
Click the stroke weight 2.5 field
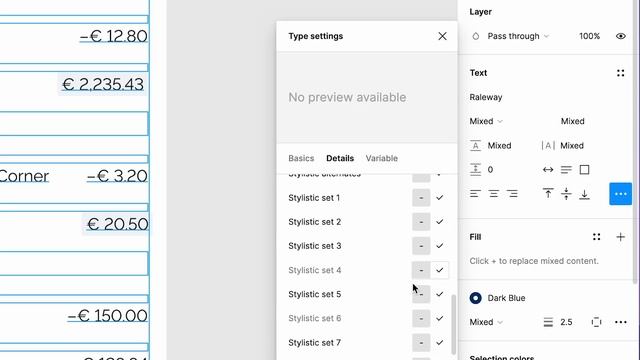[x=566, y=322]
